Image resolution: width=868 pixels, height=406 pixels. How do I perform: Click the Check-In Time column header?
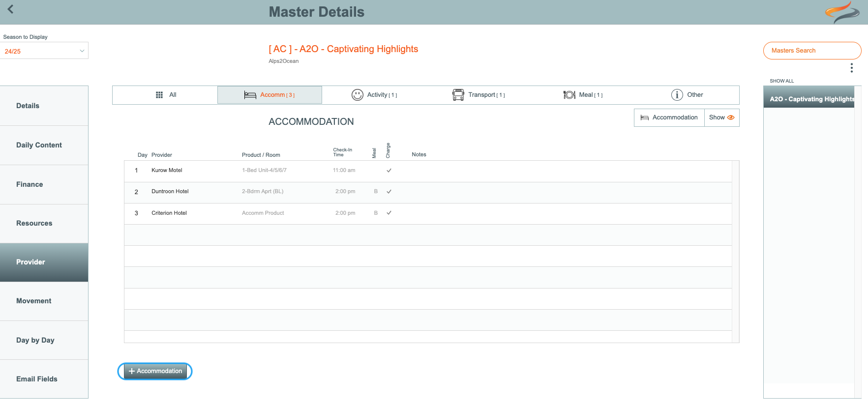[343, 152]
